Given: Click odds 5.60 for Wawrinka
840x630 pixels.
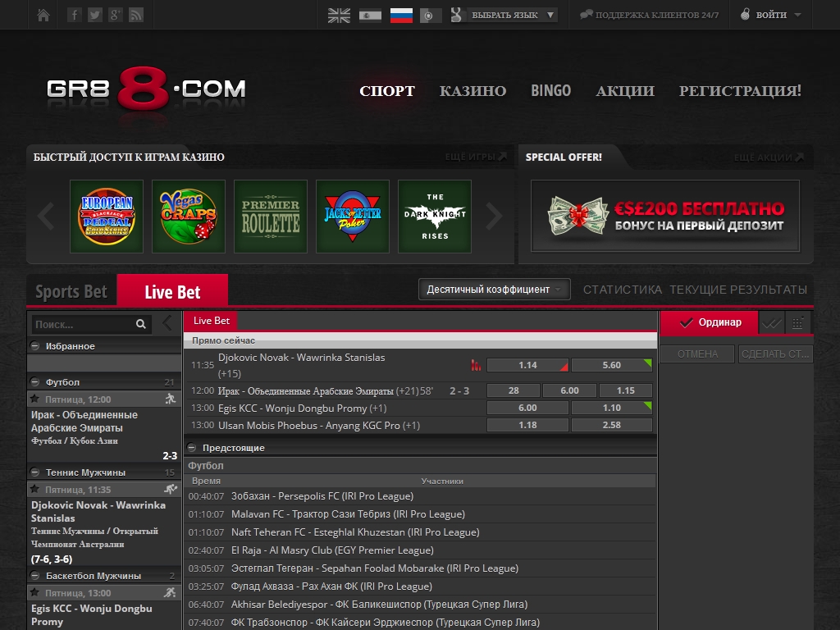Looking at the screenshot, I should (x=611, y=365).
